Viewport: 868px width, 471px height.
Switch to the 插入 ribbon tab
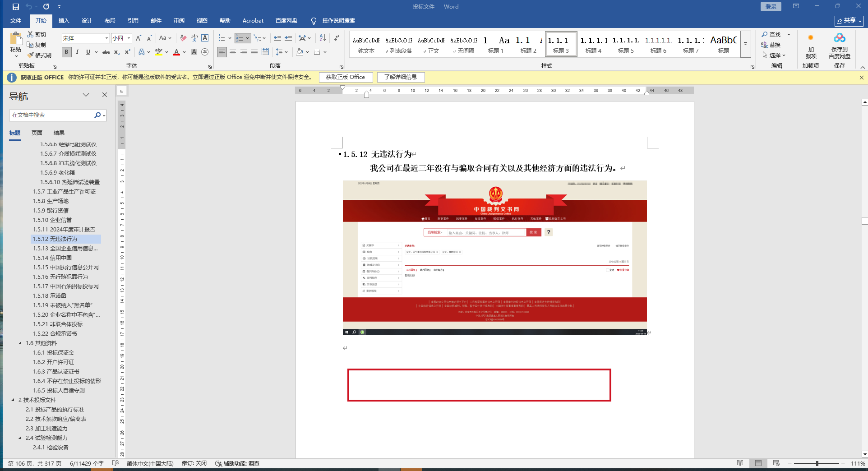[64, 21]
